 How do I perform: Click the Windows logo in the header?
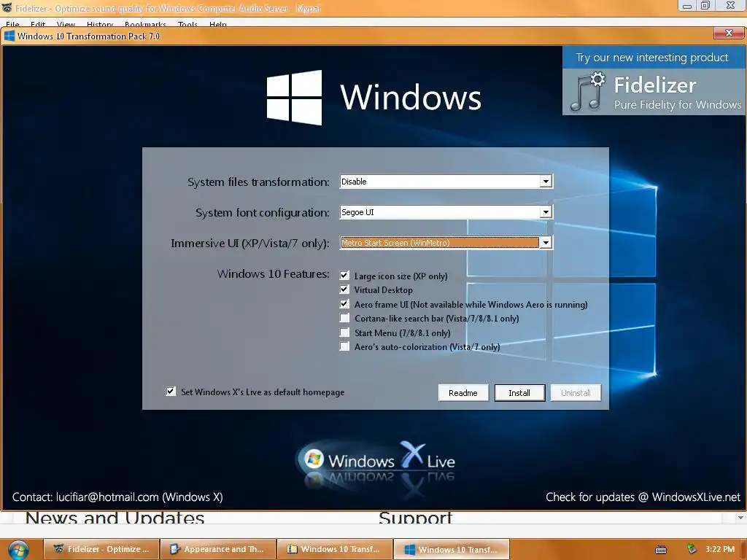point(294,97)
